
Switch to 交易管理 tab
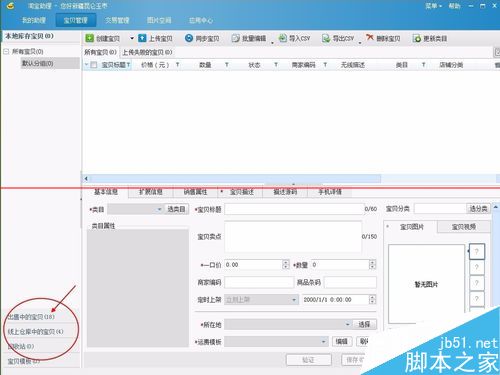[117, 20]
